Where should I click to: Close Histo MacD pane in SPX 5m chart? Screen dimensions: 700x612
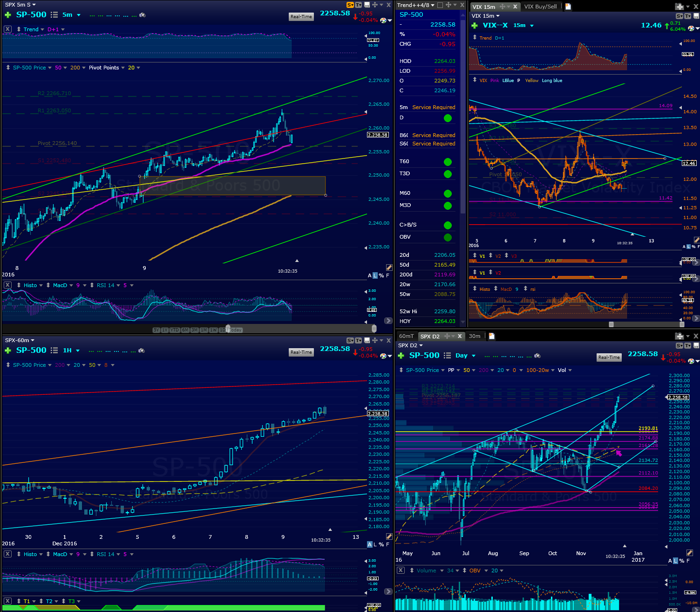7,285
